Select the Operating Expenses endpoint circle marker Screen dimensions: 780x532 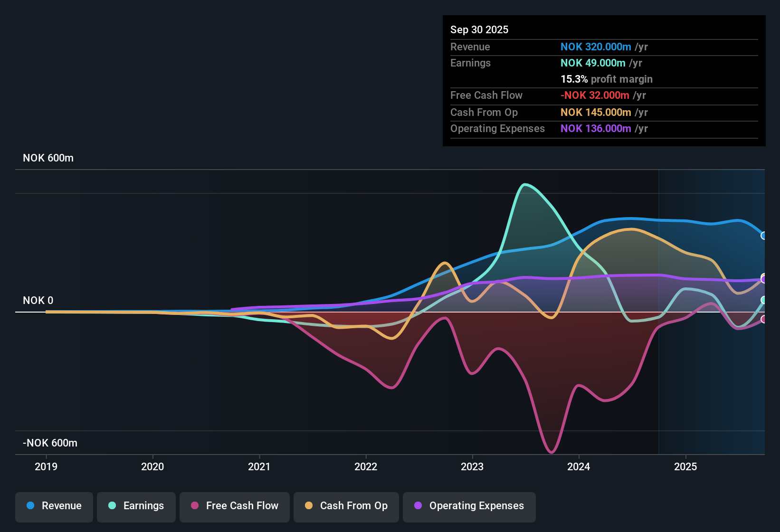tap(764, 279)
